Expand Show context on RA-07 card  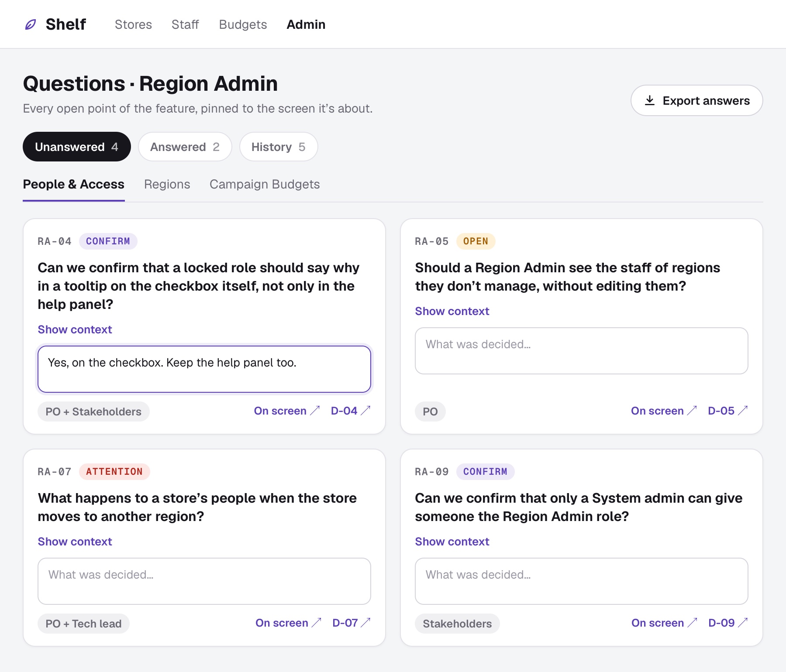pos(75,542)
